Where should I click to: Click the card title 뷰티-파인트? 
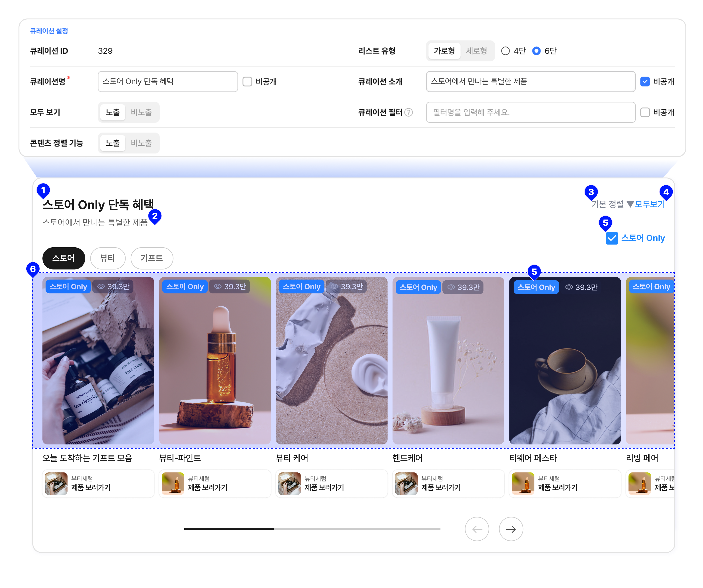[x=180, y=458]
